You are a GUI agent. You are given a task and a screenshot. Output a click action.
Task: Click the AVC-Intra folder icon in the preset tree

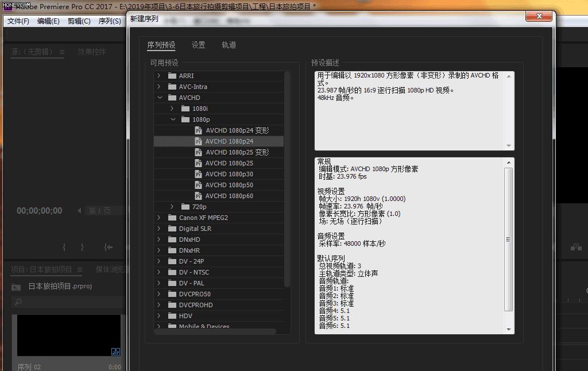172,86
